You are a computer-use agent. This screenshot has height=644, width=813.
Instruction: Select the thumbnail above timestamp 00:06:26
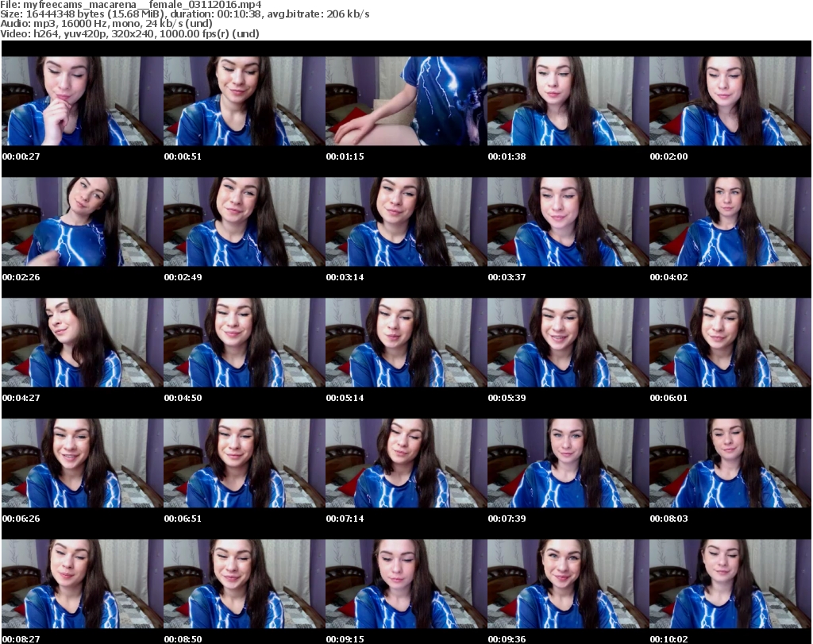coord(82,463)
